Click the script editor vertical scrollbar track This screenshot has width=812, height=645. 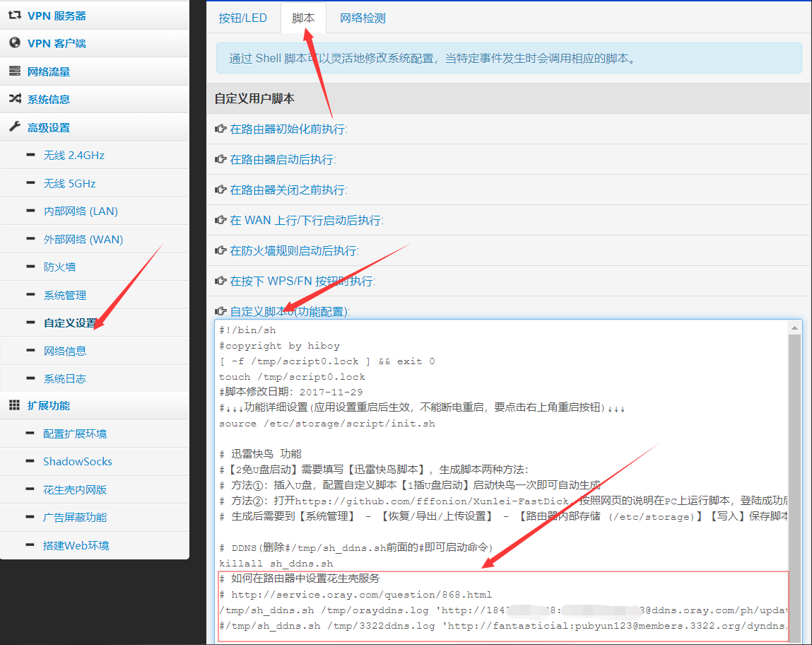tap(794, 487)
